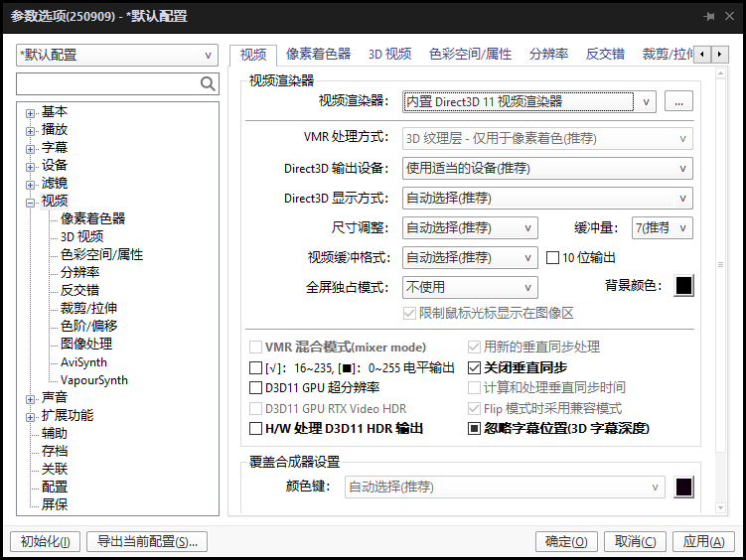Click the 导出当前配置(S)... button
The height and width of the screenshot is (560, 746).
click(147, 541)
